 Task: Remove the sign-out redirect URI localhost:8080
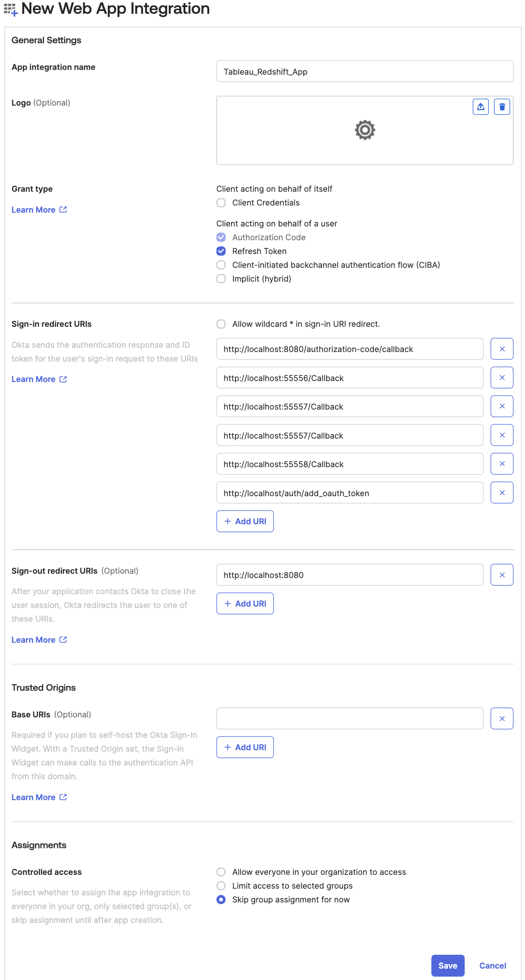tap(502, 575)
